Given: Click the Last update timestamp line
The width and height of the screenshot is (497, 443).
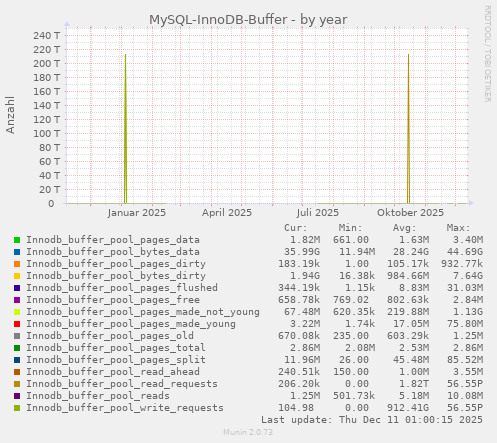Looking at the screenshot, I should [x=372, y=420].
